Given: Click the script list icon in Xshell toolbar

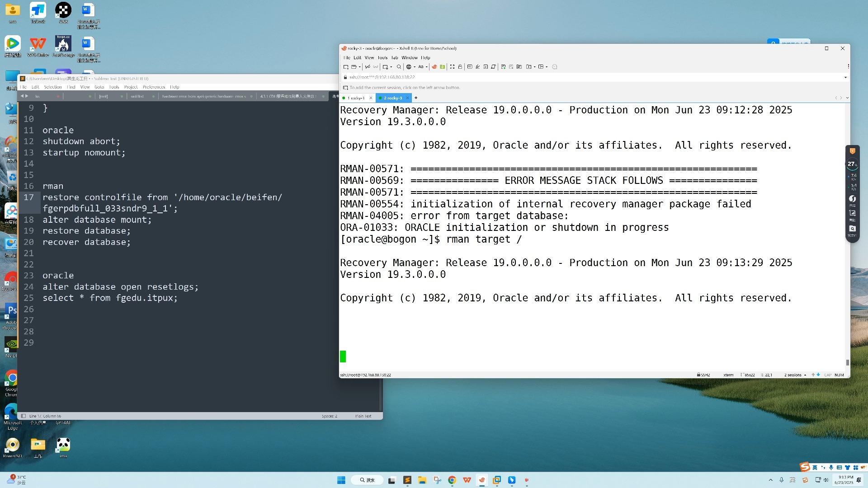Looking at the screenshot, I should coord(519,67).
